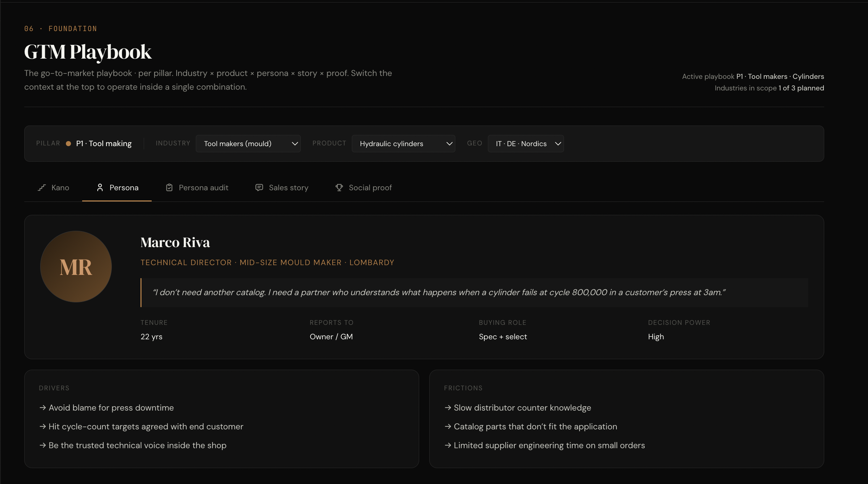Screen dimensions: 868x484
Task: Click friction Limited supplier engineering time
Action: [x=544, y=445]
